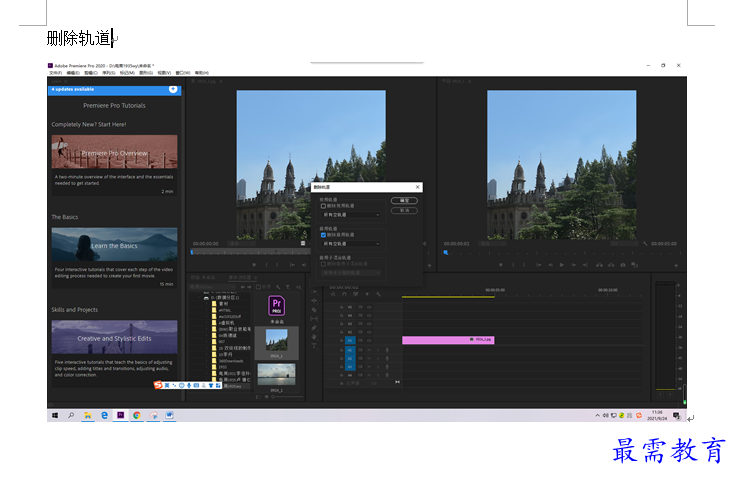
Task: Open 窗口(W) menu
Action: [183, 73]
